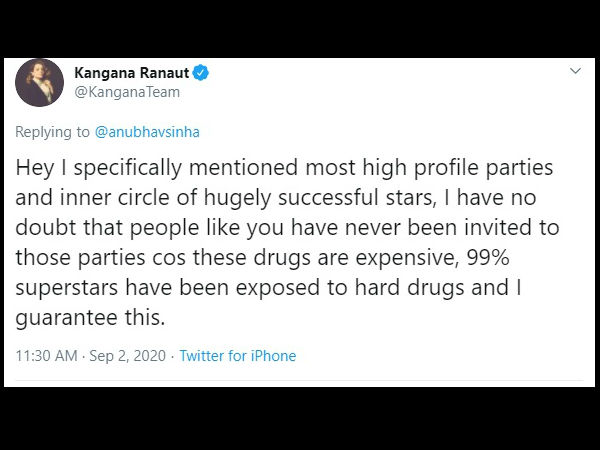Click the 11:30 AM timestamp
The image size is (600, 450).
click(x=46, y=356)
